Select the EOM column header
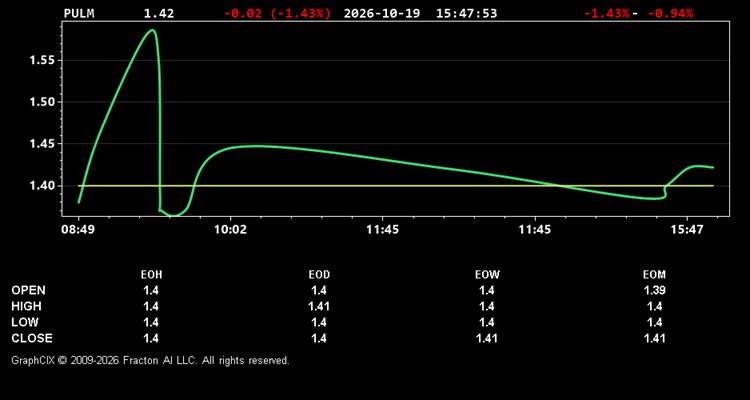Viewport: 750px width, 400px height. tap(654, 275)
